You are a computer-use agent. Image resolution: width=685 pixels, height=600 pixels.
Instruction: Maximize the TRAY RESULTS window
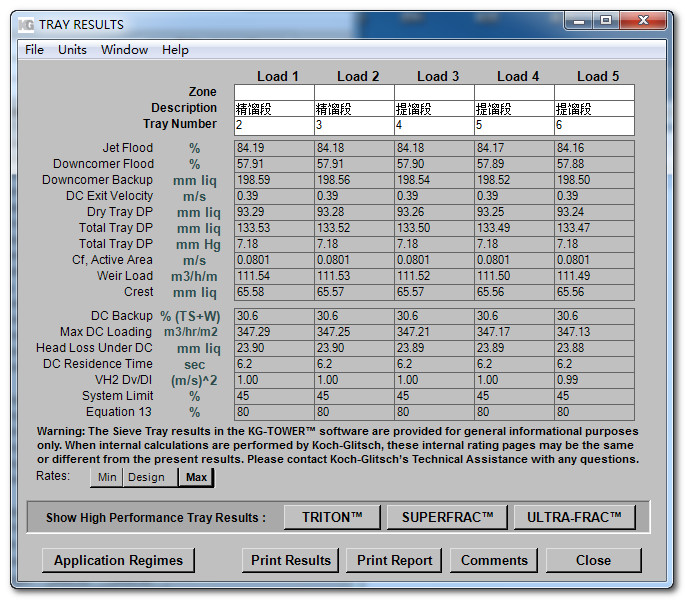[606, 21]
